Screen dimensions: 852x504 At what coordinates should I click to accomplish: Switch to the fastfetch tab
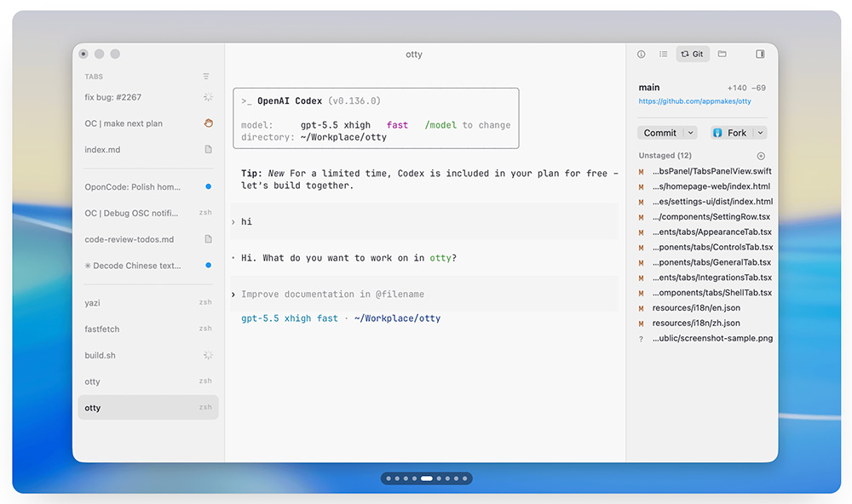click(147, 329)
